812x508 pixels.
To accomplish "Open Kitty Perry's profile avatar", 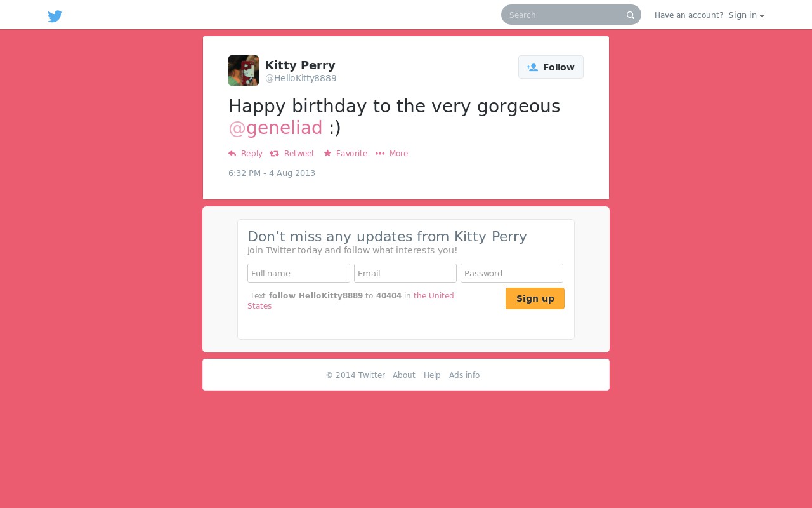I will pyautogui.click(x=244, y=70).
